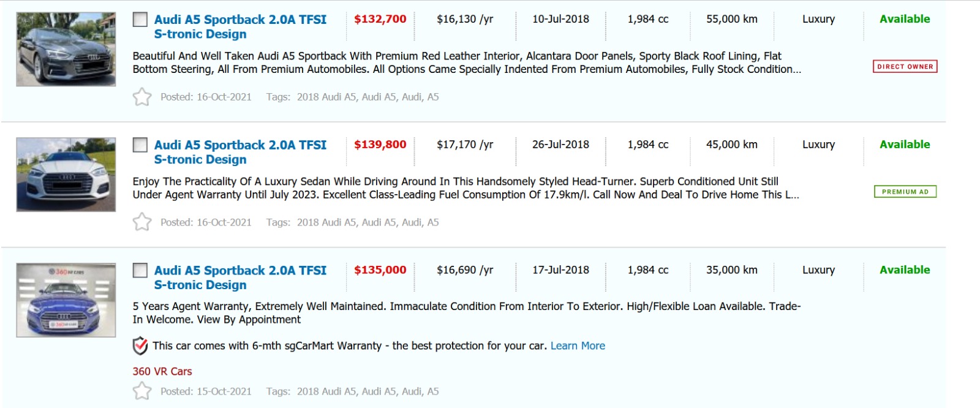Click the "2018 Audi A5" tag in third listing
Screen dimensions: 980x408
pos(326,391)
